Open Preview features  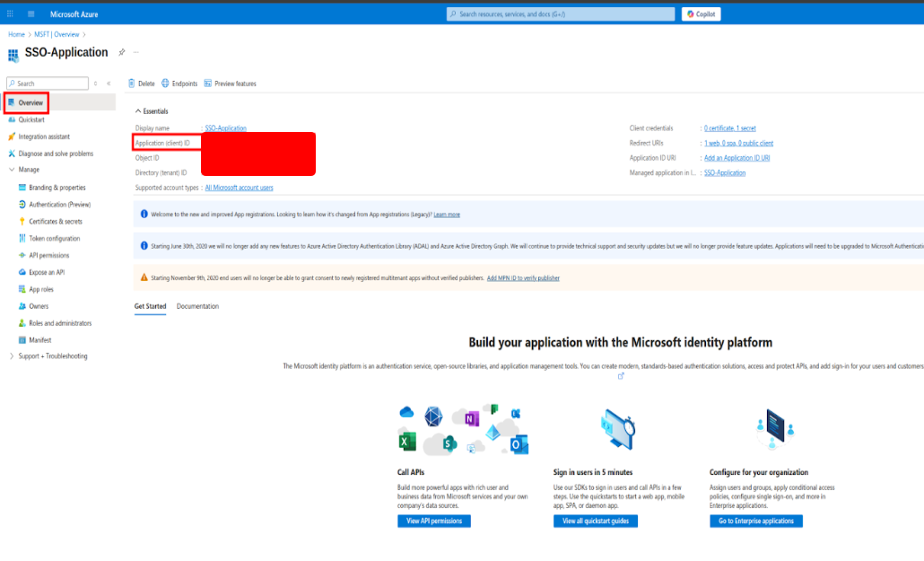pyautogui.click(x=231, y=83)
